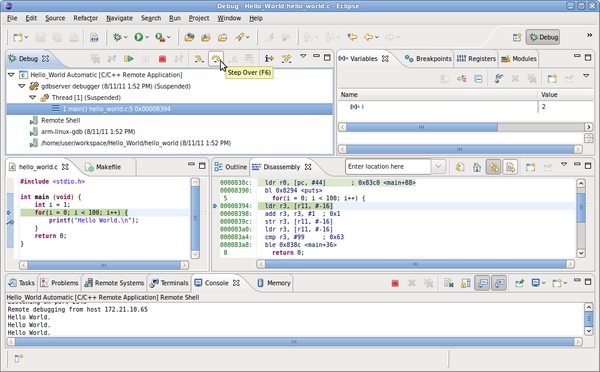Toggle Show Console on standard output change

coord(483,283)
